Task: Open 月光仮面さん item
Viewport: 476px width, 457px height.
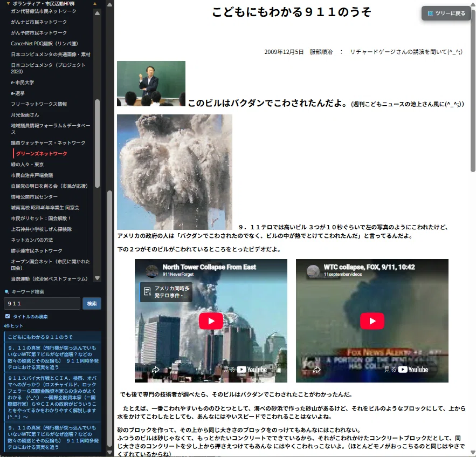Action: tap(25, 115)
